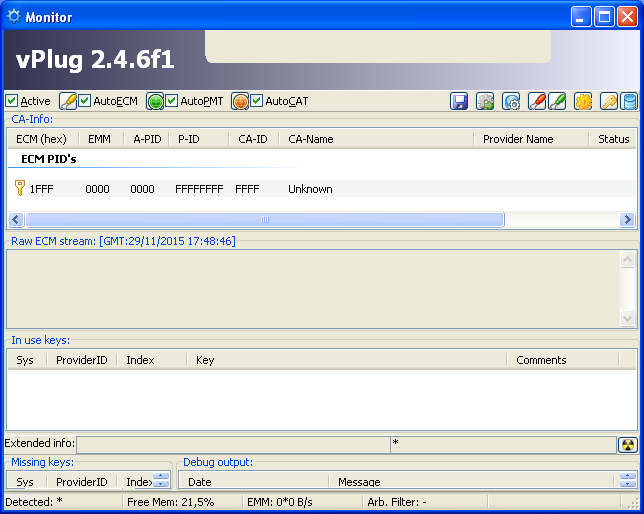The height and width of the screenshot is (514, 644).
Task: Click the Debug output list stepper
Action: (628, 480)
